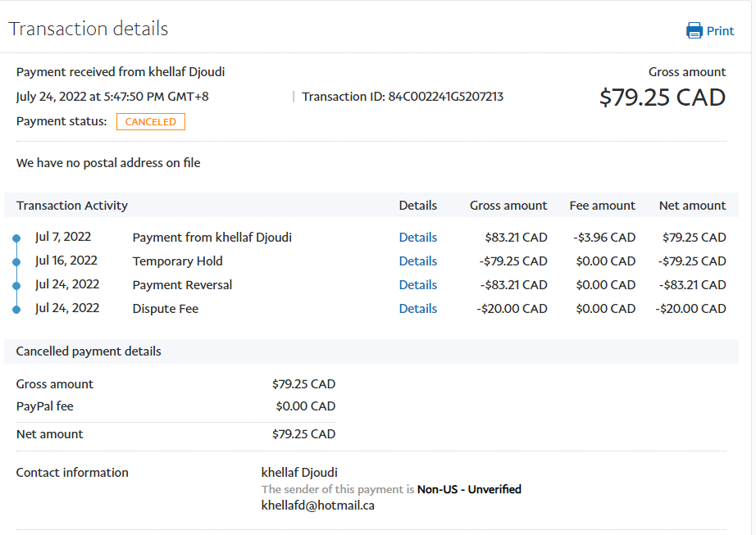756x535 pixels.
Task: Click the Non-US - Unverified sender status
Action: click(469, 489)
